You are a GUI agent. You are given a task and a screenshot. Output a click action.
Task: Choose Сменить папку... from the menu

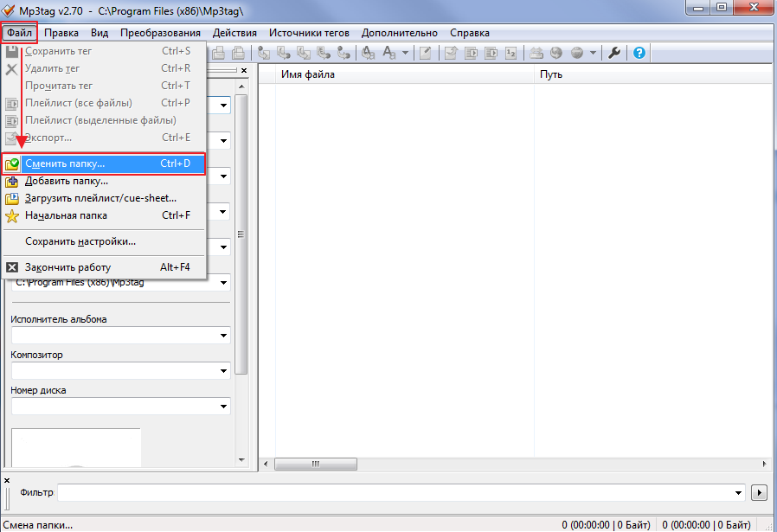[104, 163]
